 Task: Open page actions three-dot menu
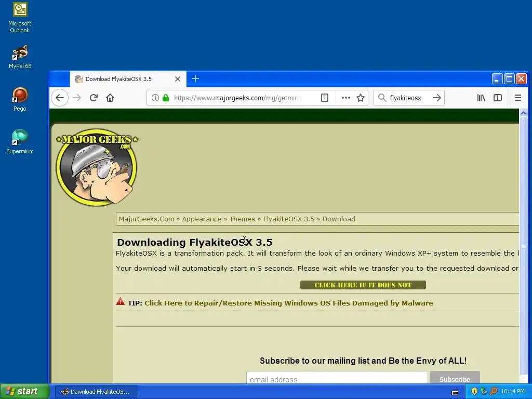tap(345, 98)
